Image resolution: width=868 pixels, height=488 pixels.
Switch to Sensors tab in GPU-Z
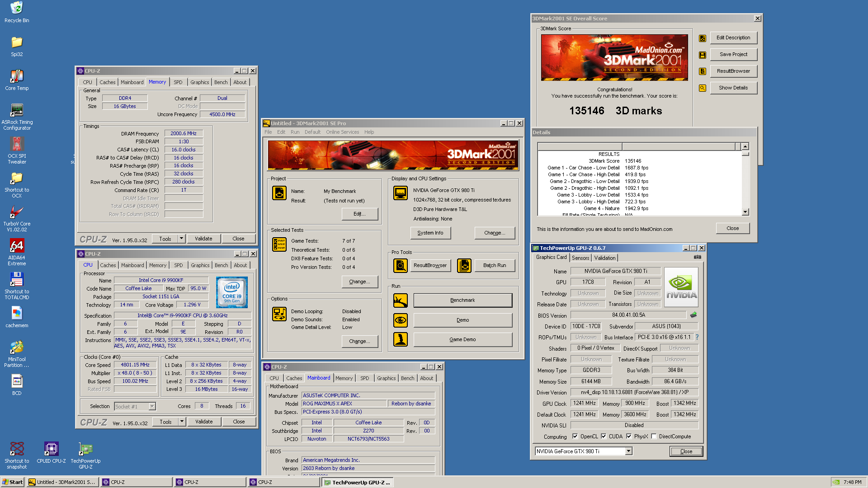pos(580,258)
